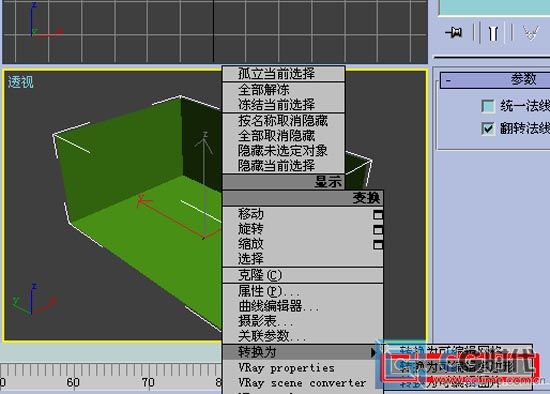This screenshot has height=394, width=550.
Task: Open the 转换为 menu entry
Action: [303, 352]
